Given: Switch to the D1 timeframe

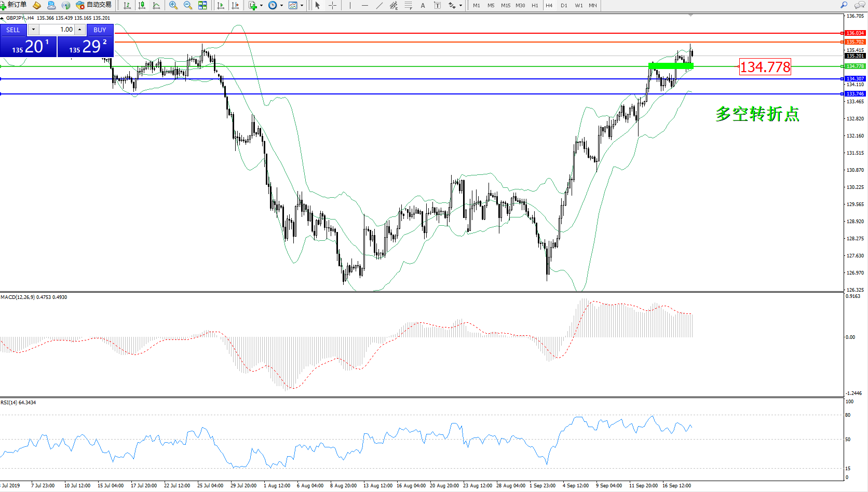Looking at the screenshot, I should tap(564, 5).
